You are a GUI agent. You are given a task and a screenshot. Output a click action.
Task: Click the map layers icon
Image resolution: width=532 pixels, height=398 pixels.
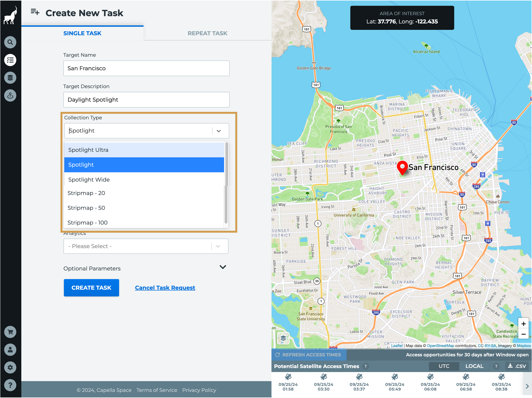(x=283, y=338)
